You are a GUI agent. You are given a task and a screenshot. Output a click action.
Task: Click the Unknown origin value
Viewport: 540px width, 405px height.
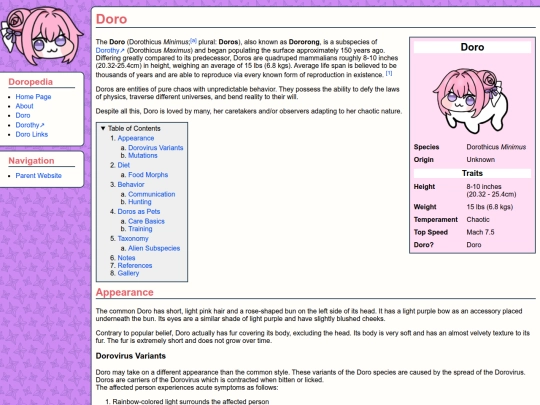tap(480, 159)
